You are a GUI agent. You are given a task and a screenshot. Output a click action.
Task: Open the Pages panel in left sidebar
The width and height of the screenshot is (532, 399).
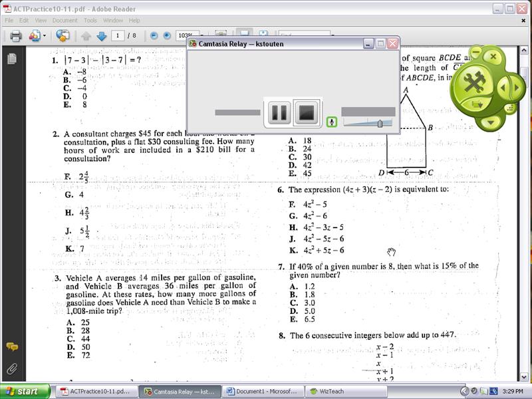12,59
